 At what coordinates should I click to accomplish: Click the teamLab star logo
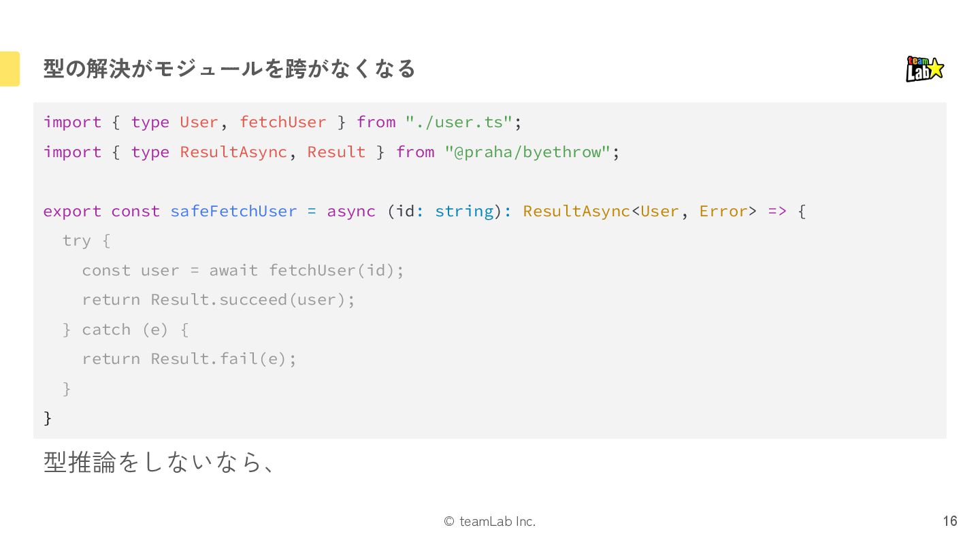(924, 69)
